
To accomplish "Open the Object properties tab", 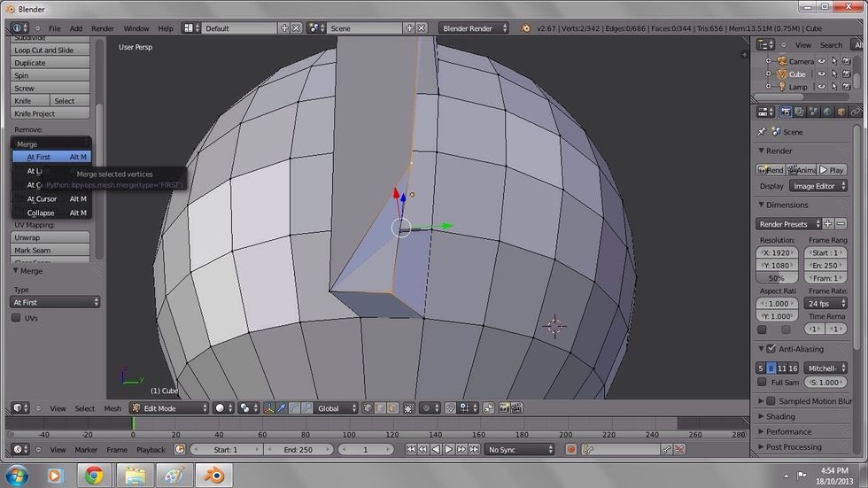I will click(841, 112).
